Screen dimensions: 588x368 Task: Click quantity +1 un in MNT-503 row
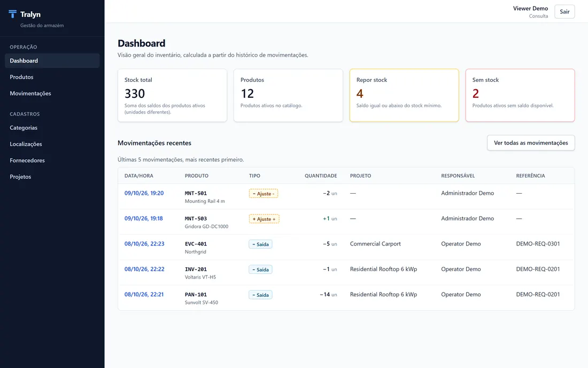coord(330,218)
